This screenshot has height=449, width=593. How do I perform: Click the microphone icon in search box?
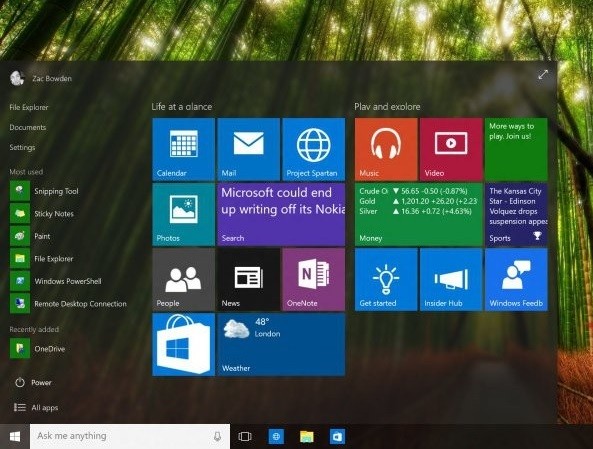[x=217, y=437]
